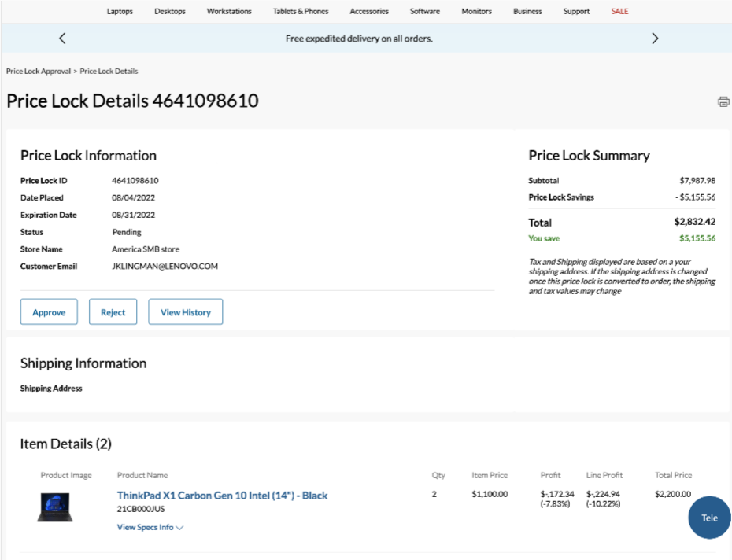
Task: Approve the price lock
Action: [x=49, y=311]
